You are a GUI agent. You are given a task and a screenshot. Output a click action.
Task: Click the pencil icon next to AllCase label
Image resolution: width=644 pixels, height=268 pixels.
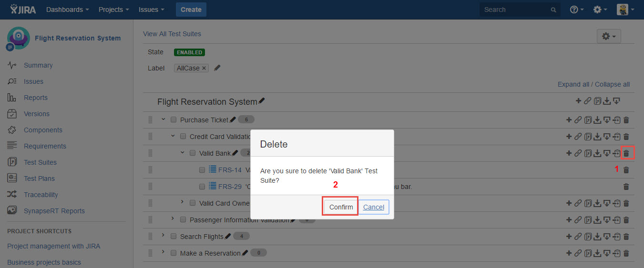[x=217, y=68]
